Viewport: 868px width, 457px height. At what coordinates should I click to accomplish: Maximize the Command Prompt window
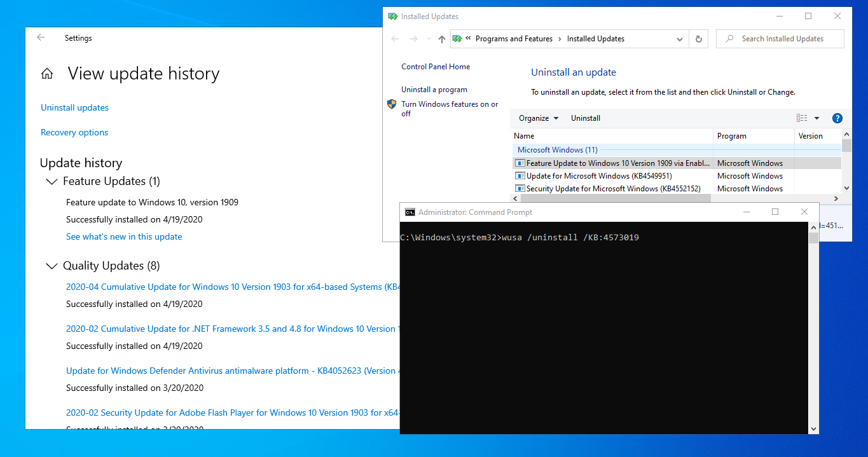coord(775,212)
